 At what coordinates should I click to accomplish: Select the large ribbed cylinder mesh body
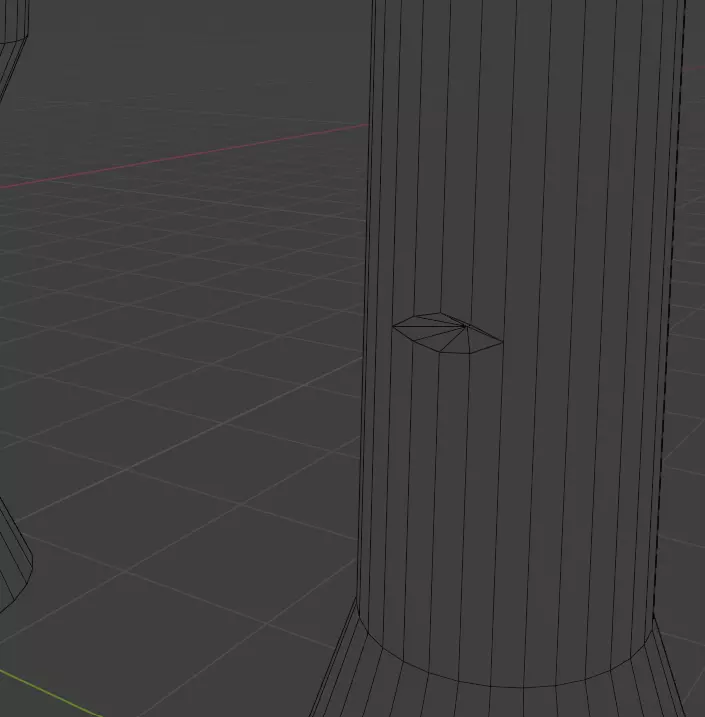(x=521, y=343)
